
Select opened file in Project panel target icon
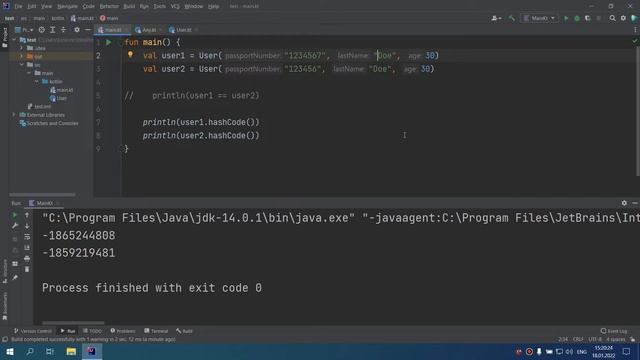tap(42, 30)
